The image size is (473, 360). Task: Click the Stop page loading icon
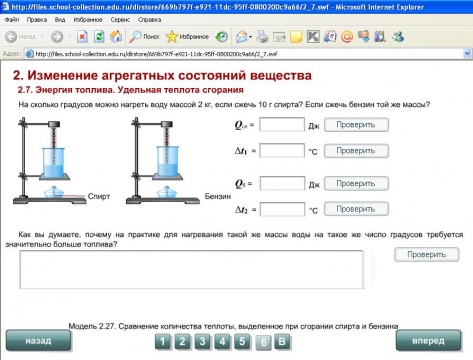coord(82,36)
